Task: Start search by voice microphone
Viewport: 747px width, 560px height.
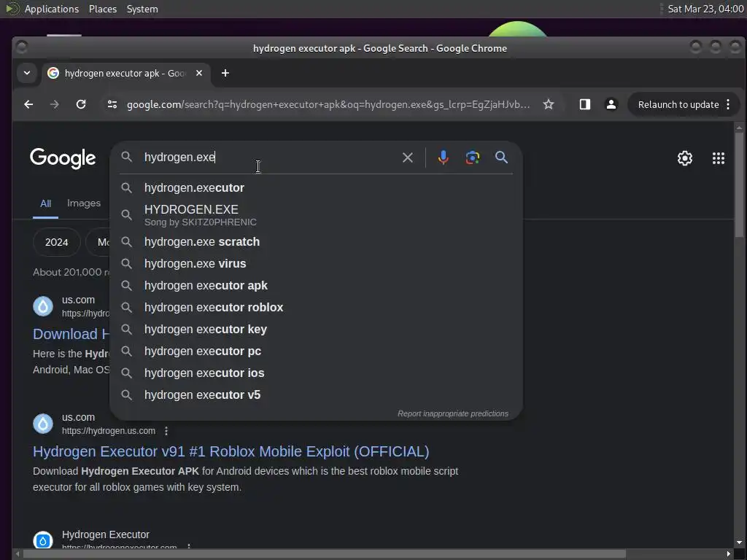Action: pyautogui.click(x=443, y=157)
